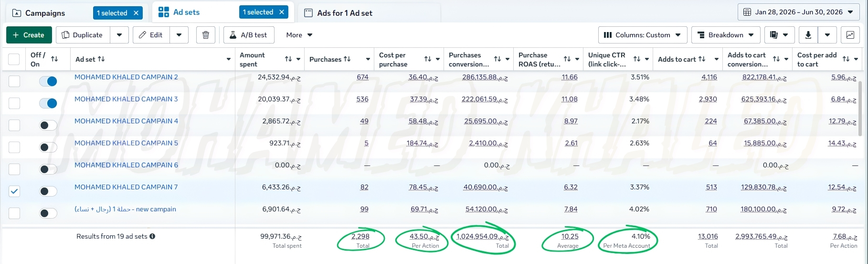Open the More menu
The height and width of the screenshot is (264, 868).
299,35
